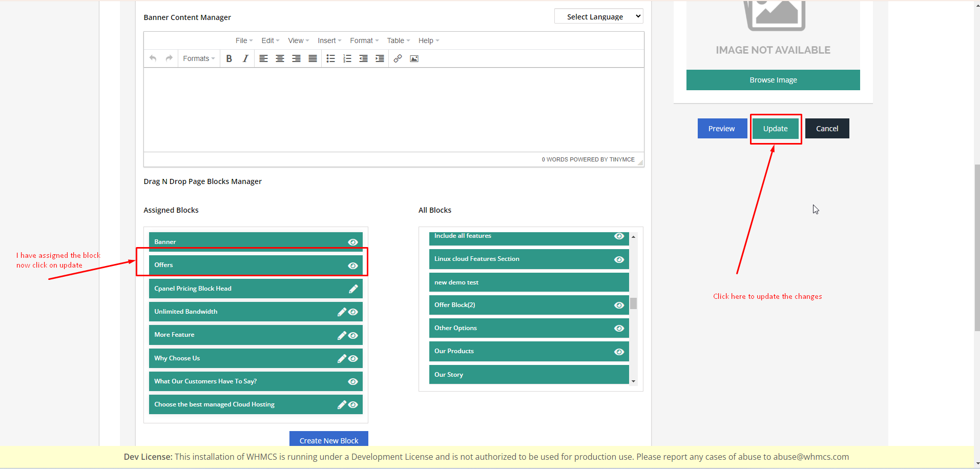Viewport: 980px width, 469px height.
Task: Select the bullet list icon
Action: [x=330, y=59]
